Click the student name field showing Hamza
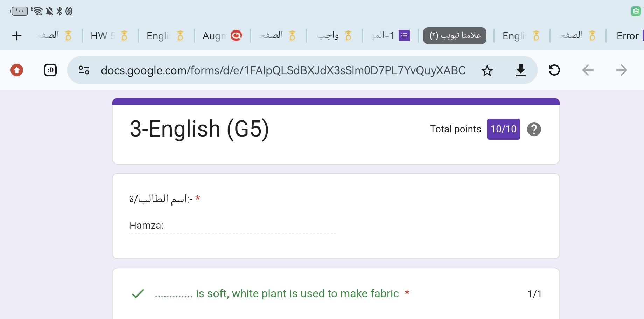Image resolution: width=644 pixels, height=319 pixels. click(232, 226)
